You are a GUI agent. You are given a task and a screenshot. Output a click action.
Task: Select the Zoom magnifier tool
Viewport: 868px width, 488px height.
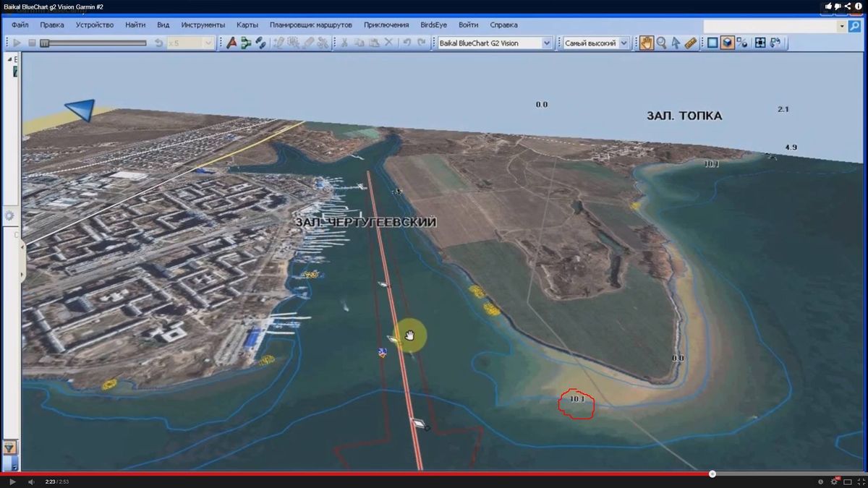(662, 43)
